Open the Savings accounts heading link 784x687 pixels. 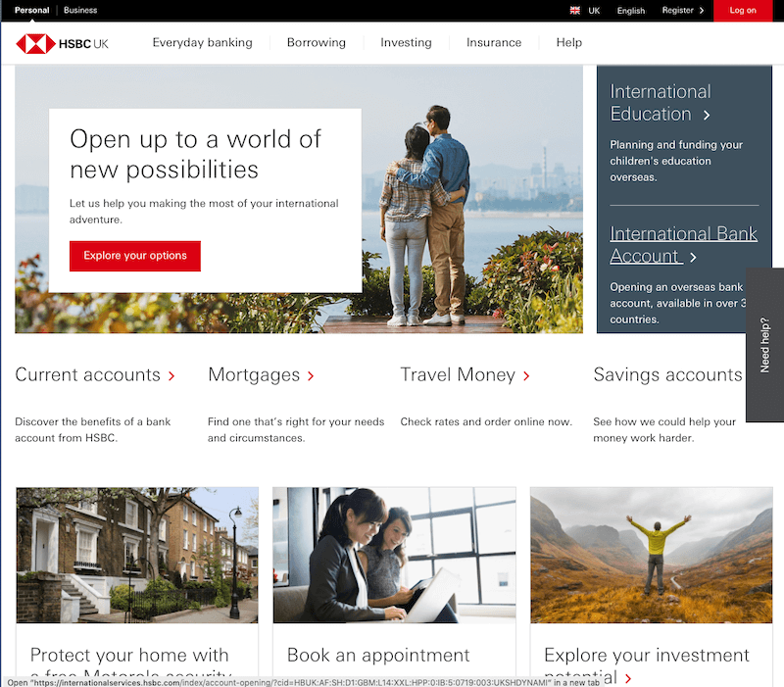click(x=667, y=375)
